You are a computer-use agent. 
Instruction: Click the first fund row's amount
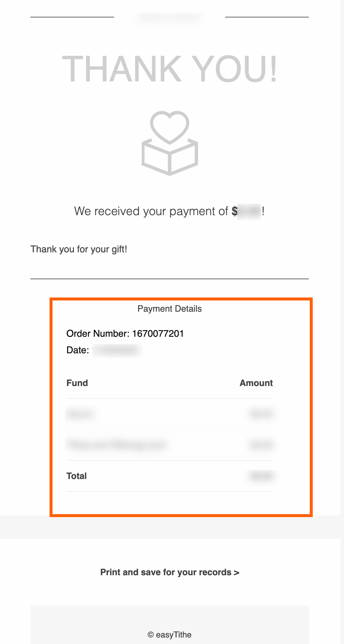[261, 414]
